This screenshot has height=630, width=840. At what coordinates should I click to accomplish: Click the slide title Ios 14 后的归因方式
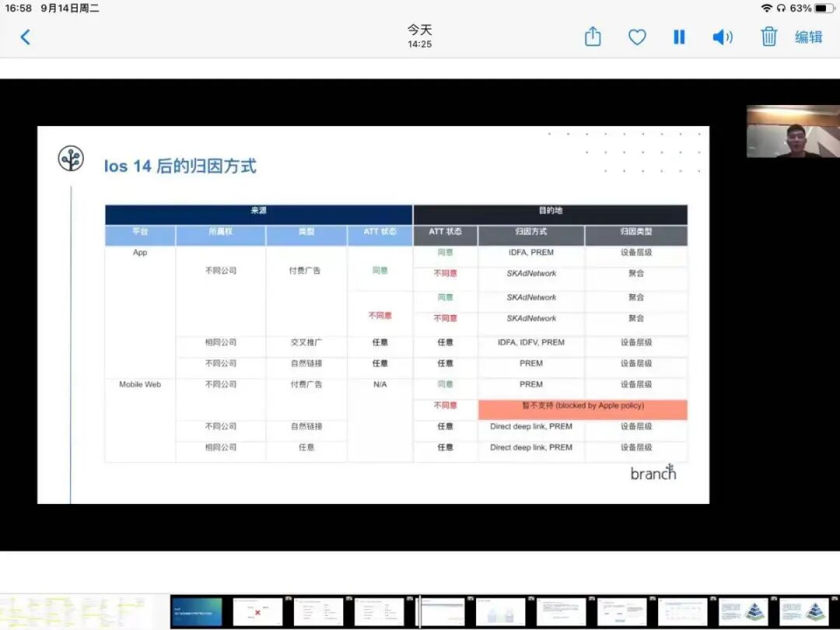pos(180,166)
